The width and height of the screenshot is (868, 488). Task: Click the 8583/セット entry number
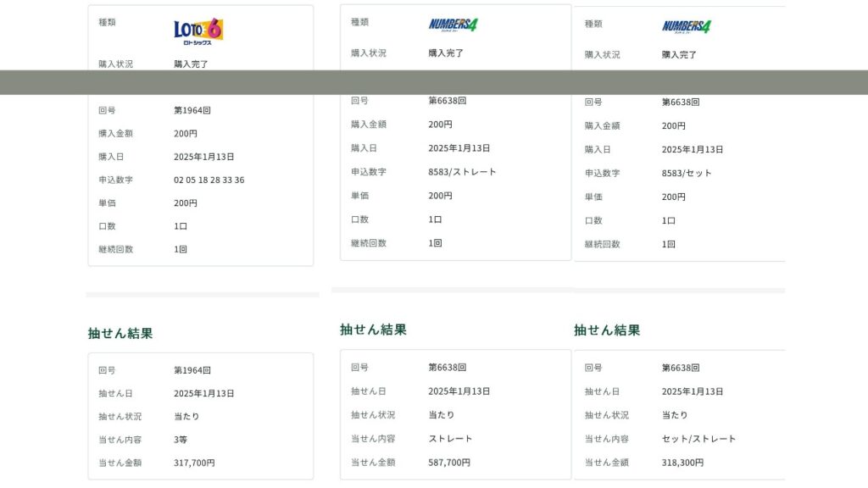(687, 173)
